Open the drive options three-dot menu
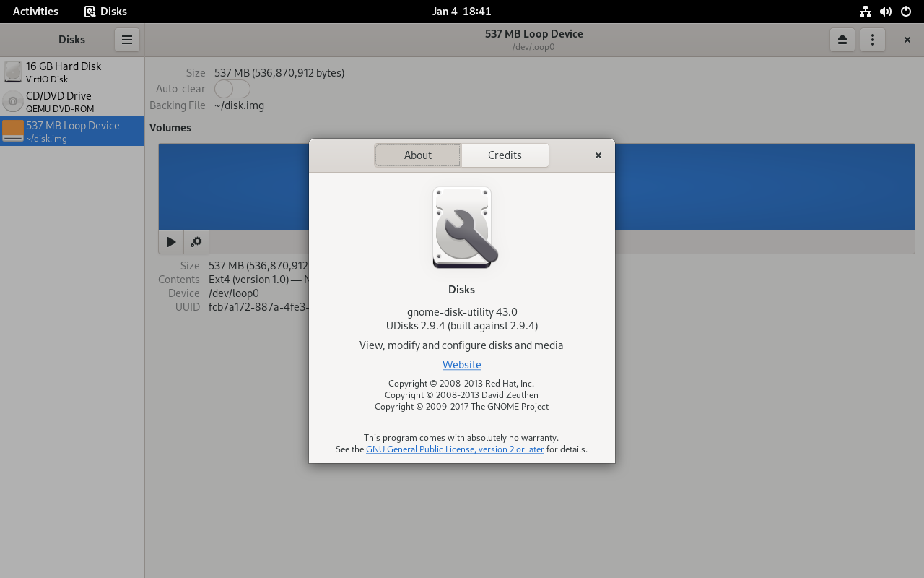This screenshot has width=924, height=578. pos(873,40)
